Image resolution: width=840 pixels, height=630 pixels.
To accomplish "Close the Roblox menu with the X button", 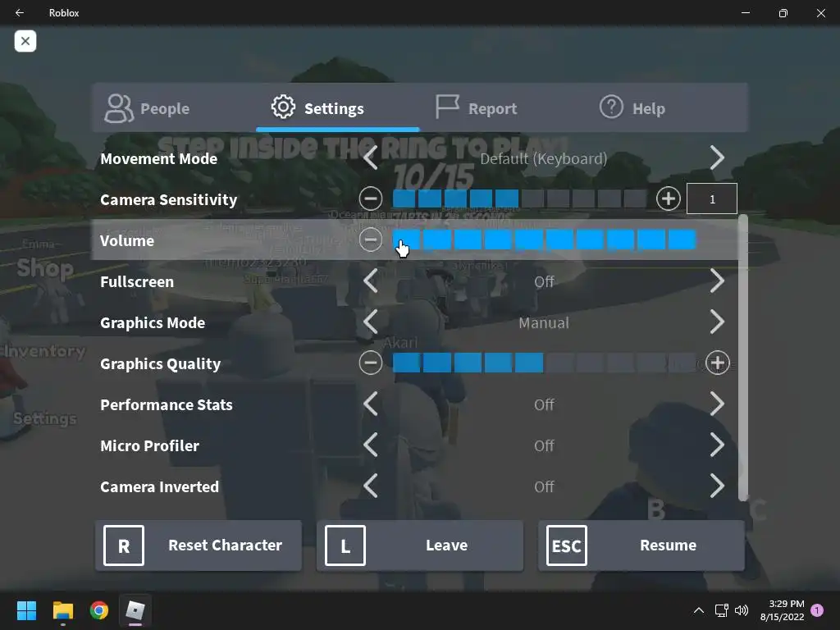I will [x=25, y=41].
